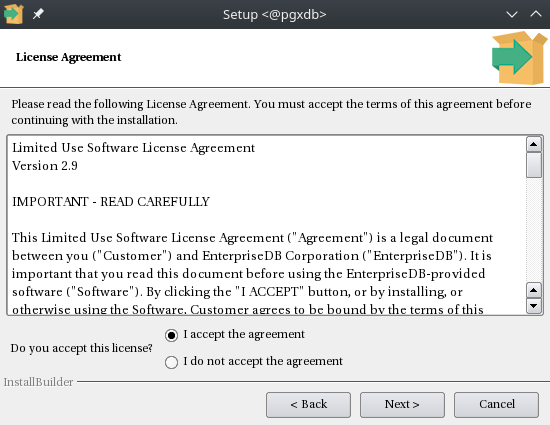Image resolution: width=550 pixels, height=425 pixels.
Task: Click the title bar down-chevron icon
Action: point(512,14)
